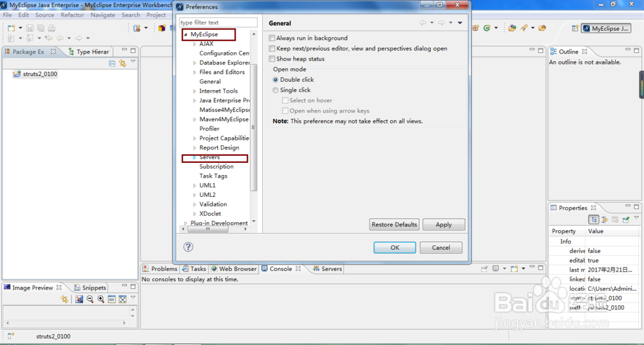Select the Task Tags tree item

213,176
